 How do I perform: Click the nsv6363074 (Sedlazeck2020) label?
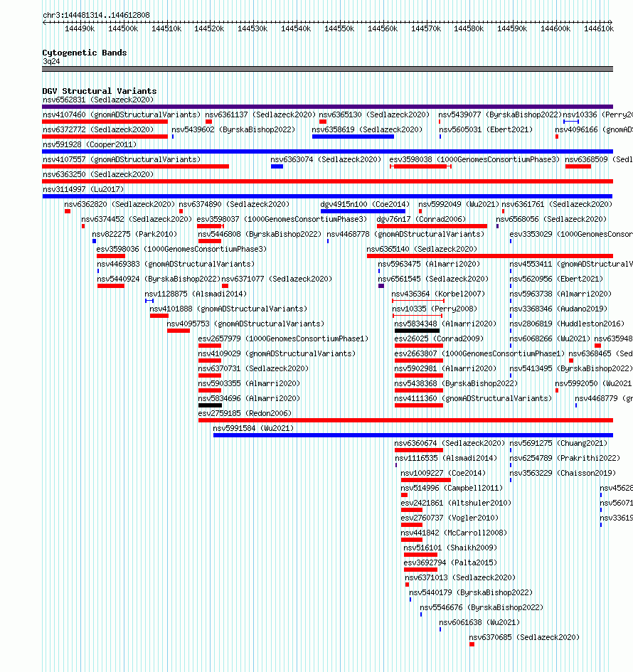click(326, 159)
